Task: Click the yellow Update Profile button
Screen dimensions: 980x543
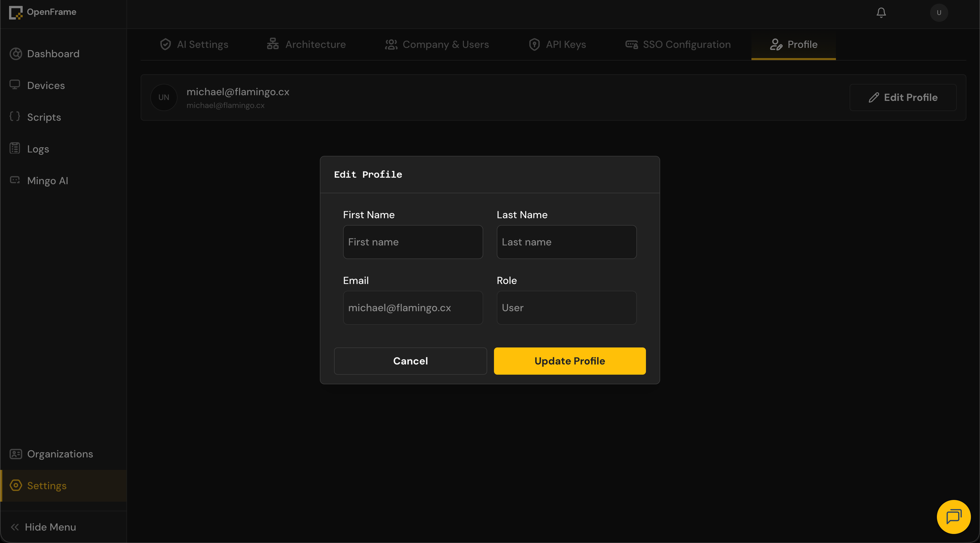Action: [569, 361]
